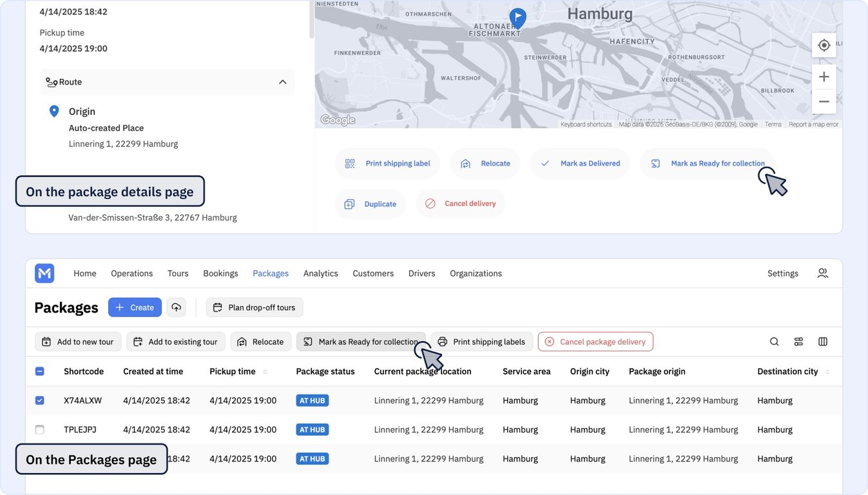
Task: Click the user profile icon
Action: (x=823, y=273)
